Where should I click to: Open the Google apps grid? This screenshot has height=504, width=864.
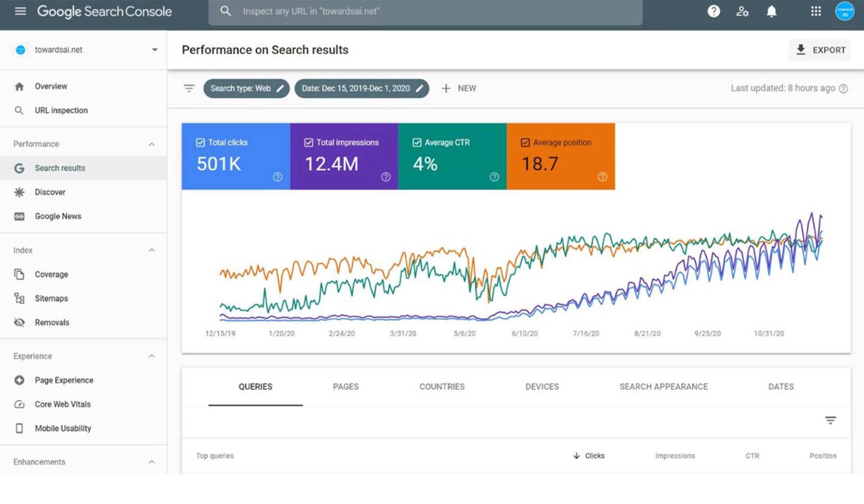tap(816, 11)
